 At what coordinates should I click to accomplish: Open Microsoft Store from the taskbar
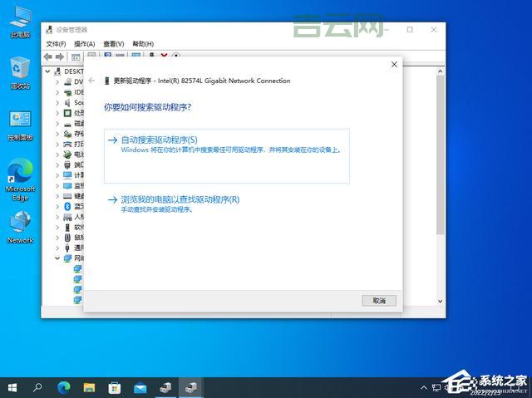[x=115, y=387]
